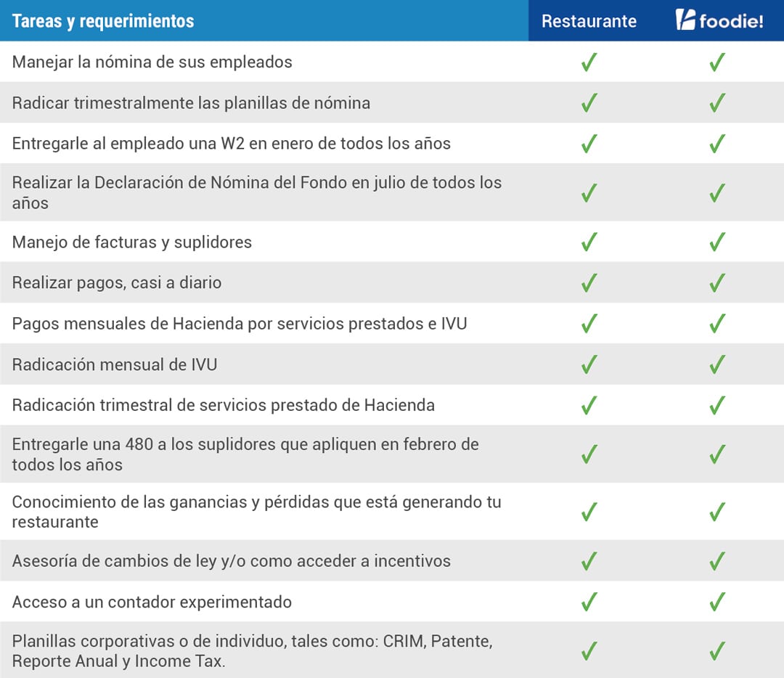Click the Realizar pagos, casi a diario text

pyautogui.click(x=116, y=282)
